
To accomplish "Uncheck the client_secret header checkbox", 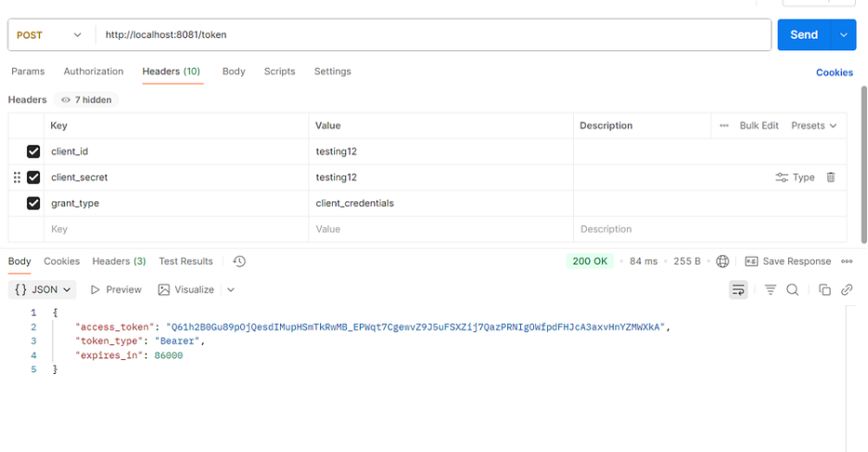I will [x=33, y=177].
